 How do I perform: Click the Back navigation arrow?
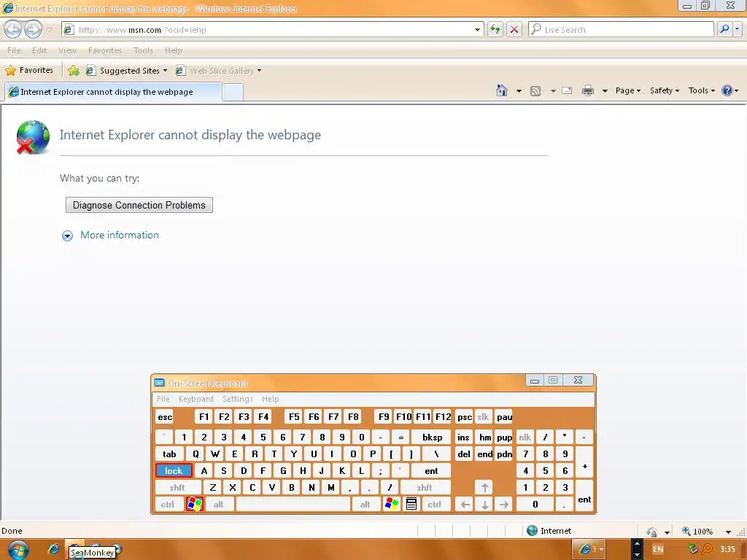tap(13, 29)
